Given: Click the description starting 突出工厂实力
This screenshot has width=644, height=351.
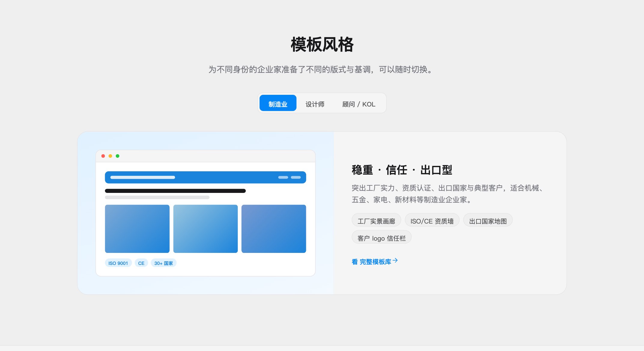Looking at the screenshot, I should (448, 193).
